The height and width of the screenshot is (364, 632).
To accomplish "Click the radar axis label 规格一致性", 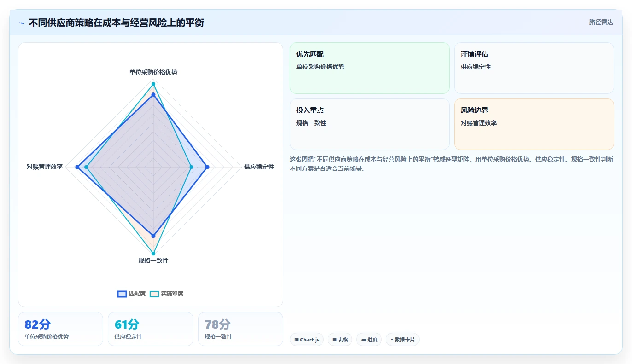I will click(x=153, y=260).
